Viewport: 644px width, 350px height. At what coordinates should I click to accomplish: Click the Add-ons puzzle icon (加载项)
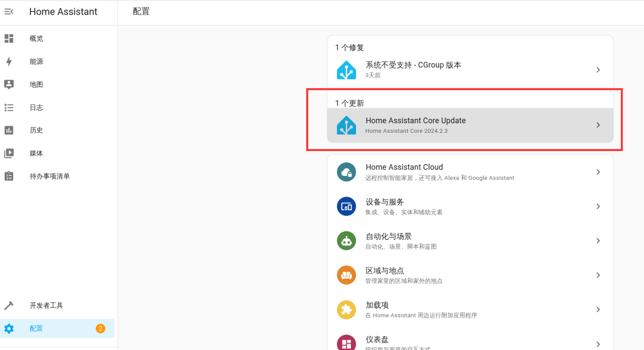click(x=346, y=310)
